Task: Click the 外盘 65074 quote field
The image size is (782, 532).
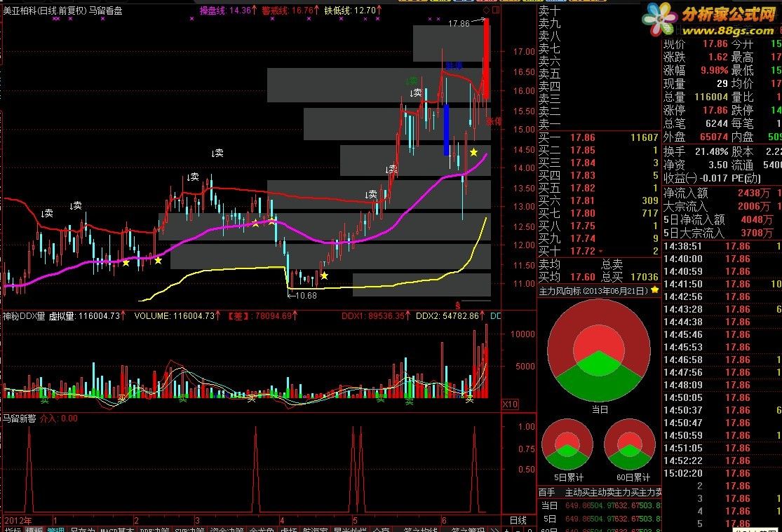Action: click(x=696, y=137)
